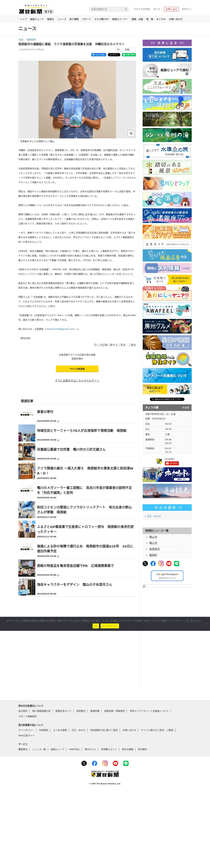Click the search magnifier icon
Viewport: 210px width, 868px height.
pyautogui.click(x=126, y=9)
